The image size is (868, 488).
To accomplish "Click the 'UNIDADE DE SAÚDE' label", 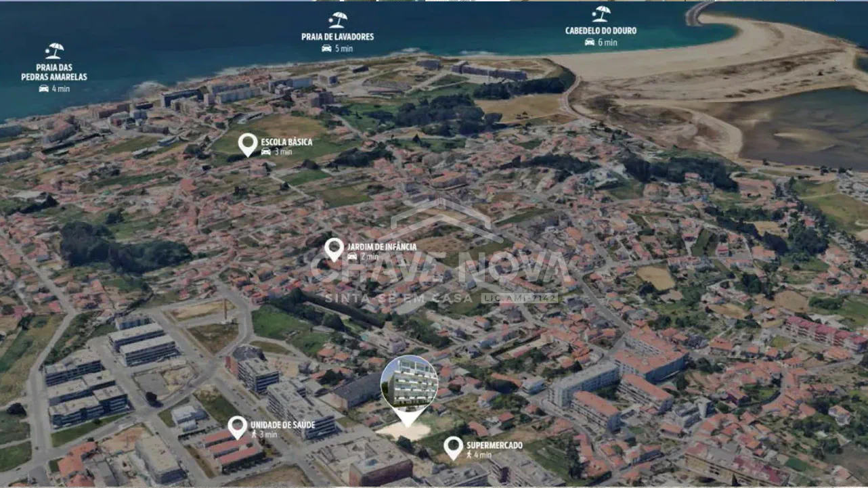I will (x=283, y=424).
